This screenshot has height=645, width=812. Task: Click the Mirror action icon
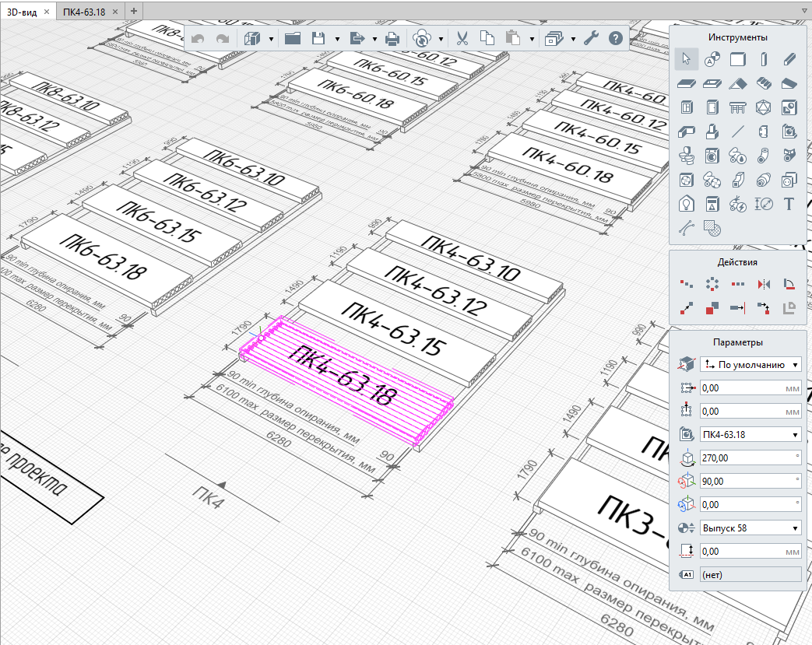[763, 284]
